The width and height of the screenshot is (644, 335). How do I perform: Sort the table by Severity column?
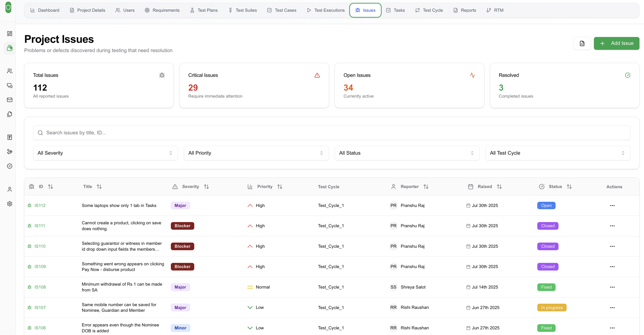point(206,187)
